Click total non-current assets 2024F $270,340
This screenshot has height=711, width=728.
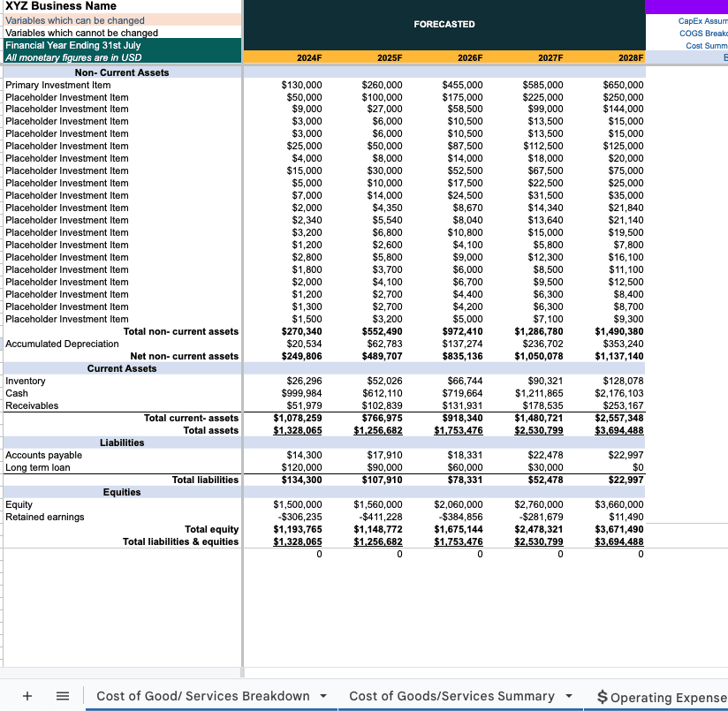(x=301, y=331)
